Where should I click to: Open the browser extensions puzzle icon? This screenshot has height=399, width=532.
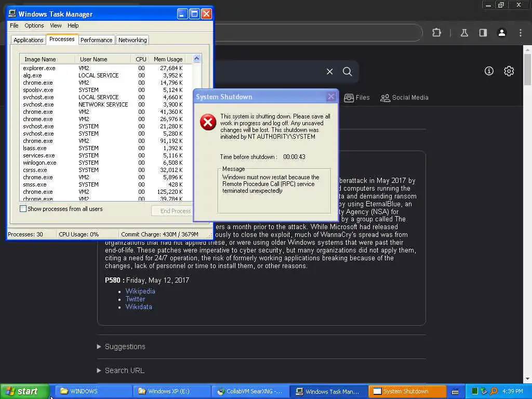click(436, 33)
